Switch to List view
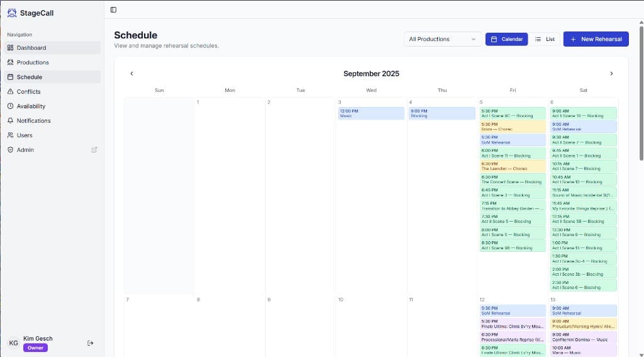Screen dimensions: 644x357 [545, 39]
